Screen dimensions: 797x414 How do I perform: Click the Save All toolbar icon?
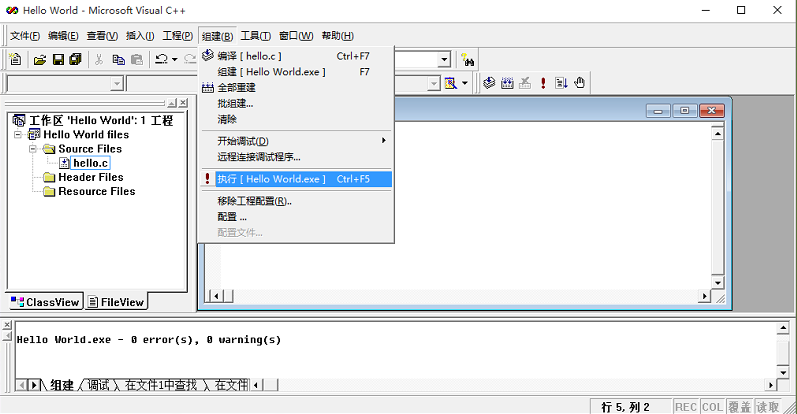(x=76, y=60)
